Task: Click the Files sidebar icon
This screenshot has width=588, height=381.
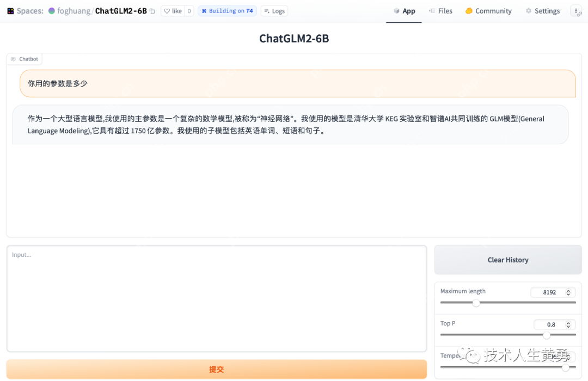Action: [432, 10]
